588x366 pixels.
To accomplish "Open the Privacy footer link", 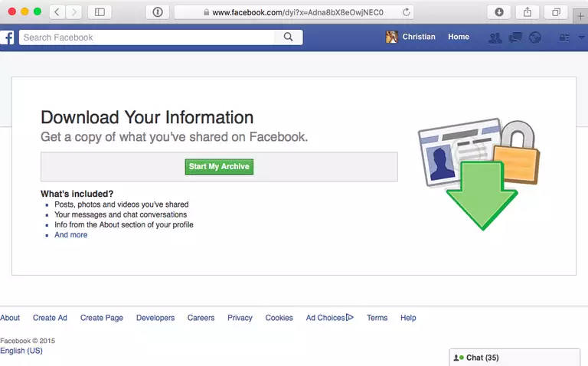I will (240, 318).
